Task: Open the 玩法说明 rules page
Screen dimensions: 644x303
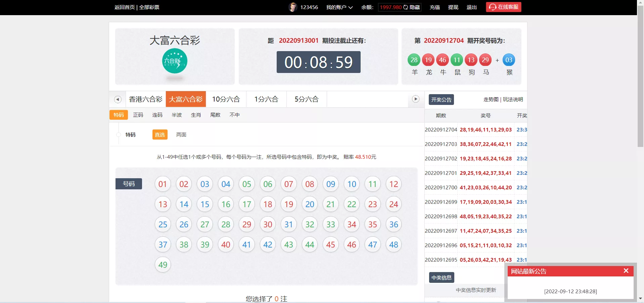Action: (x=513, y=99)
